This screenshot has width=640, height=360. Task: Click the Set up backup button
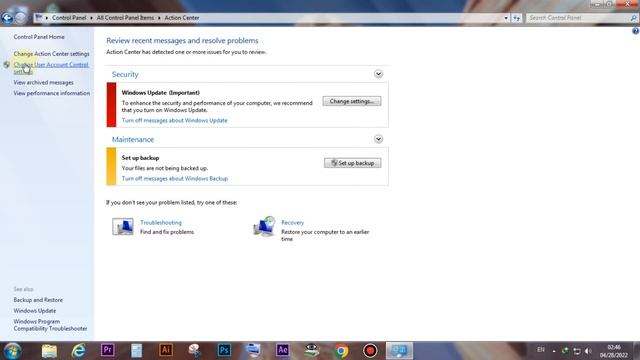click(353, 163)
